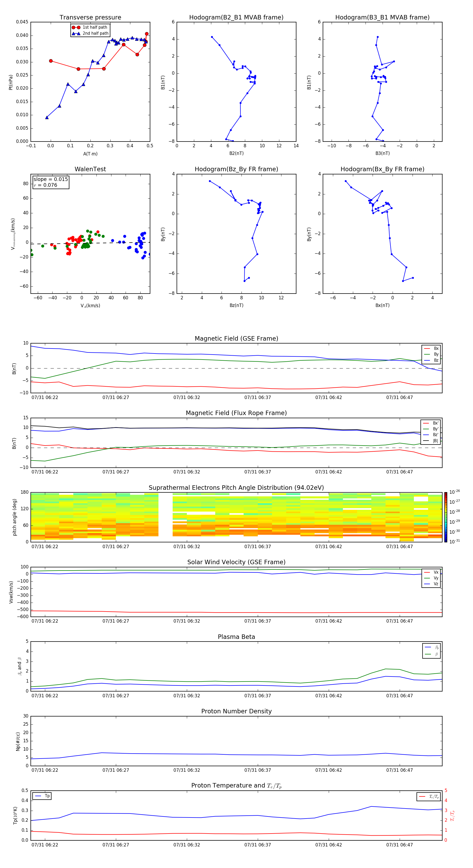Screen dimensions: 473x868
Task: Click the 'Hodogram(Bz_By FR frame)' title
Action: tap(236, 169)
